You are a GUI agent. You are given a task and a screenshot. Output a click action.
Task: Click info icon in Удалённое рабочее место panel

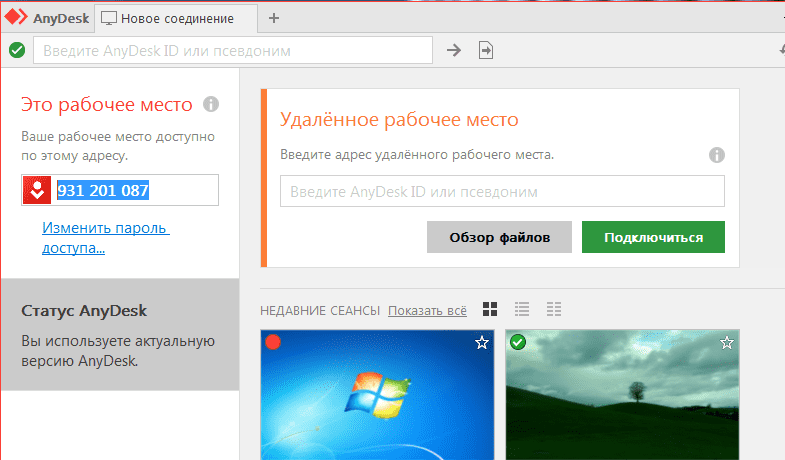pos(716,155)
